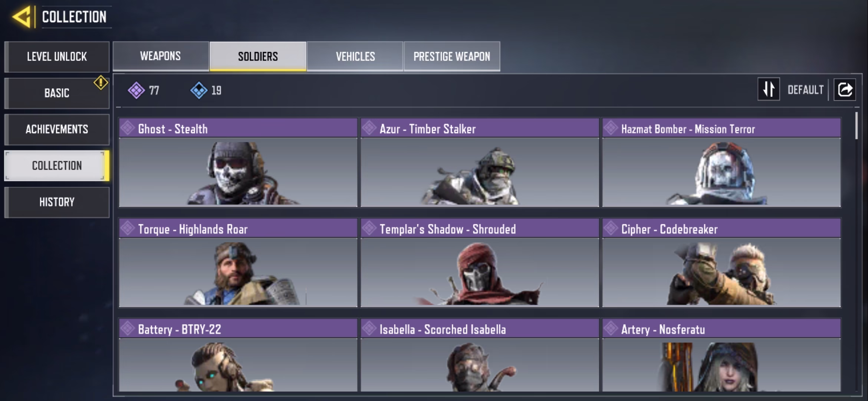This screenshot has width=868, height=401.
Task: Click the yellow back arrow icon
Action: (22, 17)
